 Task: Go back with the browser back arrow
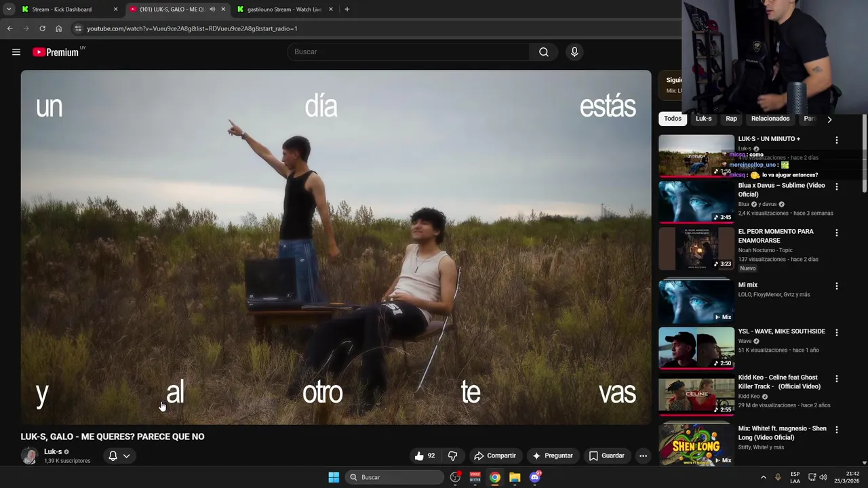click(9, 28)
